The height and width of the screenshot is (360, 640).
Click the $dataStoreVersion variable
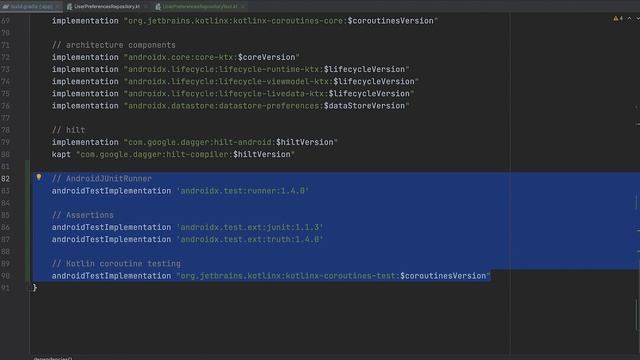(364, 106)
